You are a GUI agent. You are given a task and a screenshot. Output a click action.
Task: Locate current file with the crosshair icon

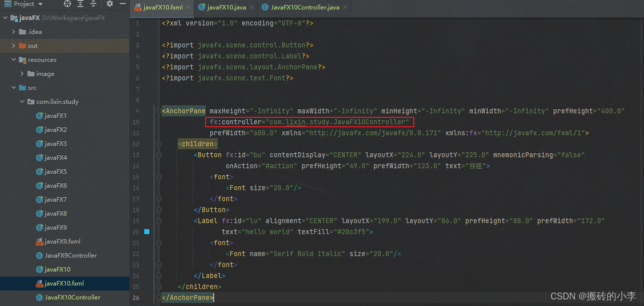pos(67,3)
